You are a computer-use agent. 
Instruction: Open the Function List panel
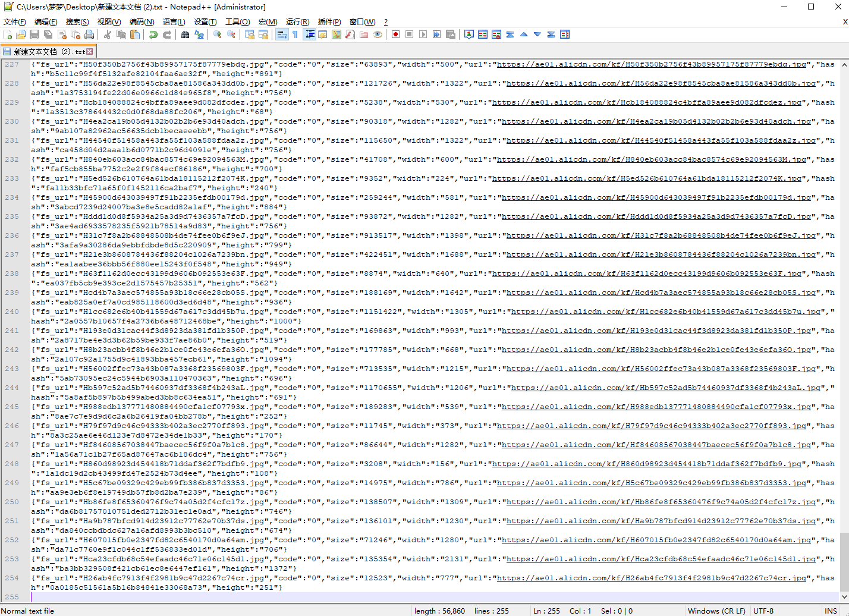point(350,34)
